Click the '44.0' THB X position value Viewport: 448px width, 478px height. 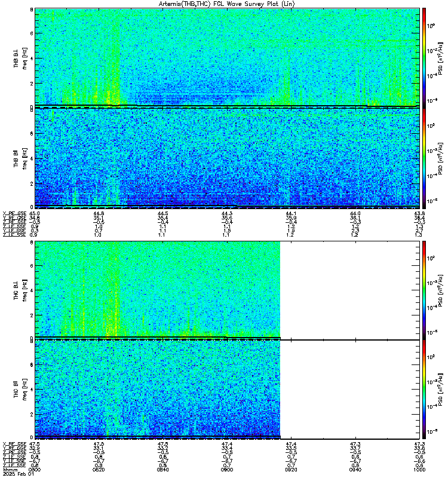[x=355, y=213]
